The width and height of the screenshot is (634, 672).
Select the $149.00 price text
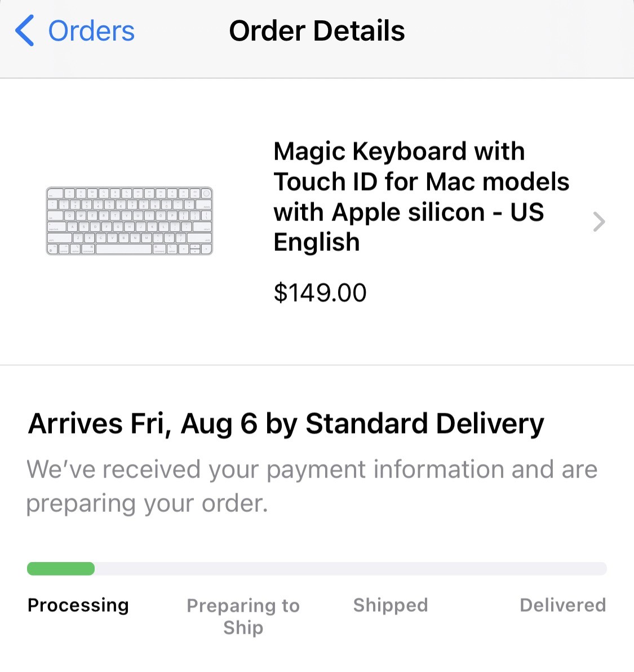[320, 293]
